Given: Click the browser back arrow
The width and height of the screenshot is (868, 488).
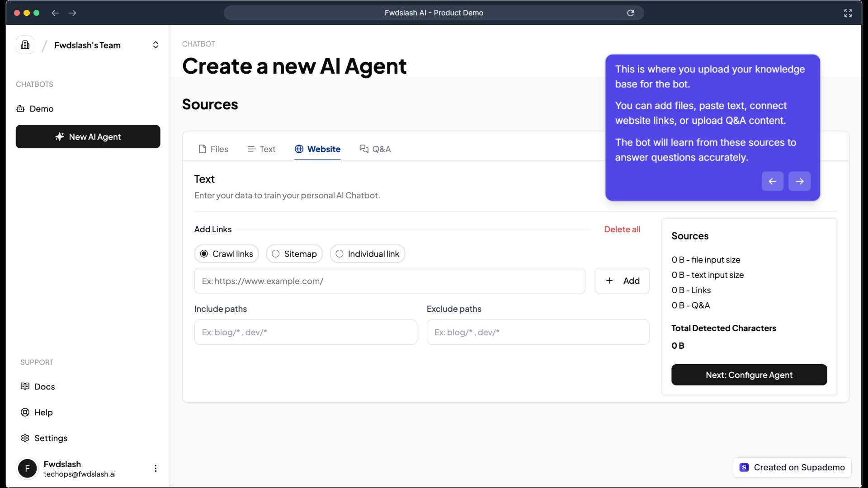Looking at the screenshot, I should (x=55, y=13).
